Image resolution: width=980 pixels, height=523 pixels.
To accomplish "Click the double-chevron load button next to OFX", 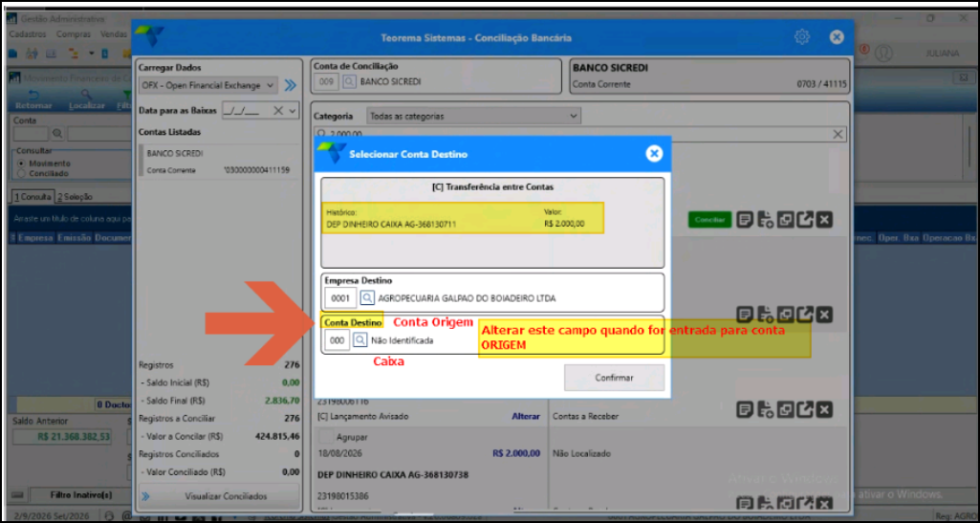I will (x=291, y=85).
